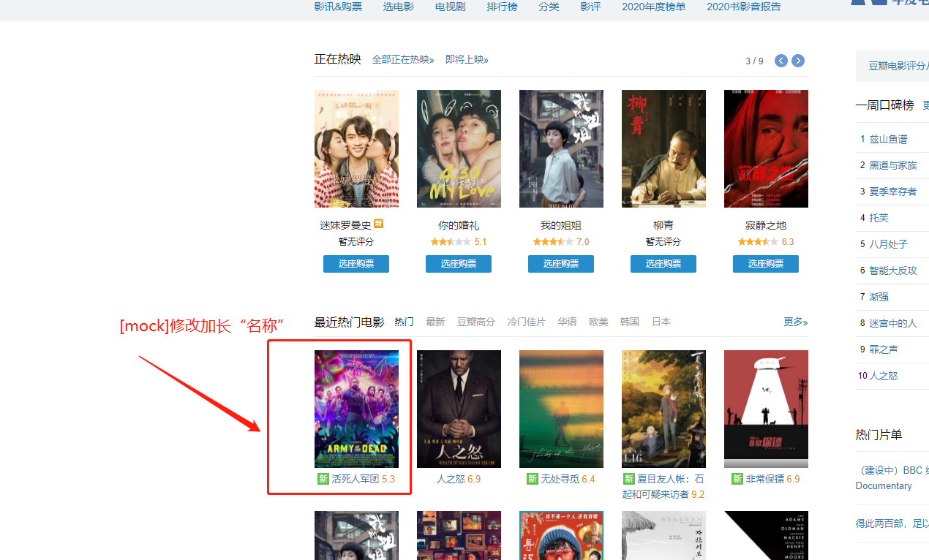Go to previous page of 正在热映 carousel
Image resolution: width=929 pixels, height=560 pixels.
point(781,61)
